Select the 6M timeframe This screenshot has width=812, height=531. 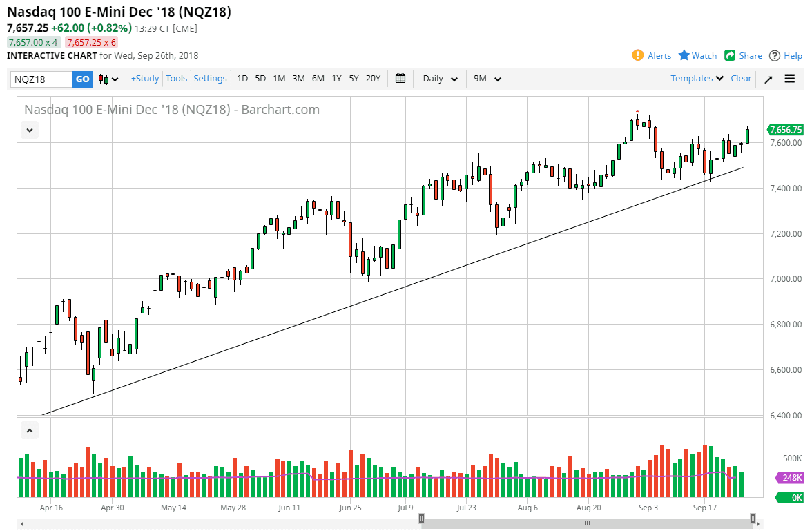[x=318, y=79]
